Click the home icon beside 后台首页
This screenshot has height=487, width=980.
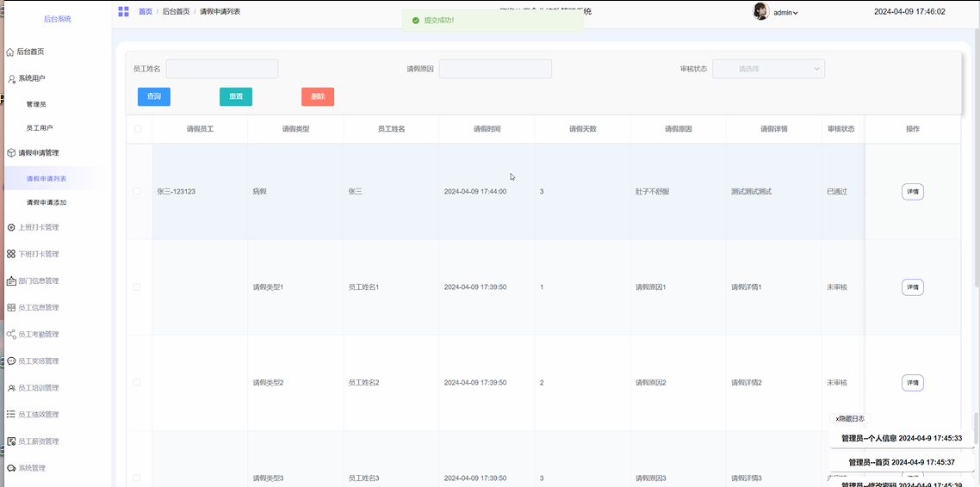[x=10, y=52]
